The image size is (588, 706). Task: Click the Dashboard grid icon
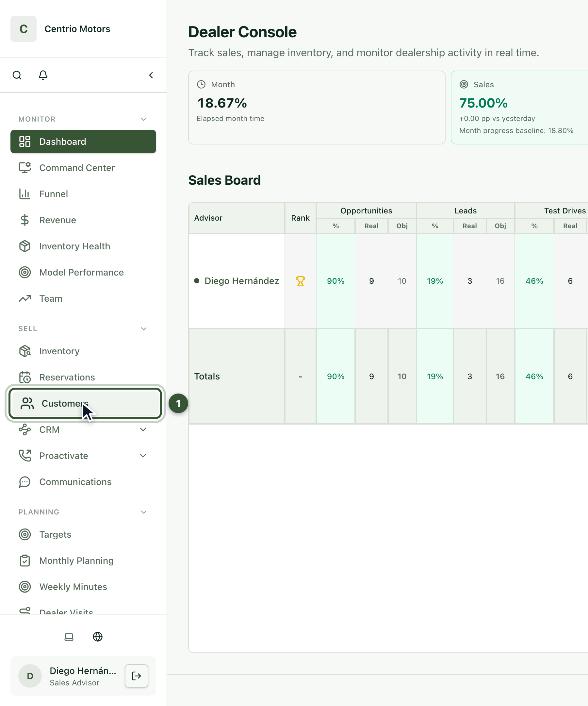pyautogui.click(x=25, y=142)
